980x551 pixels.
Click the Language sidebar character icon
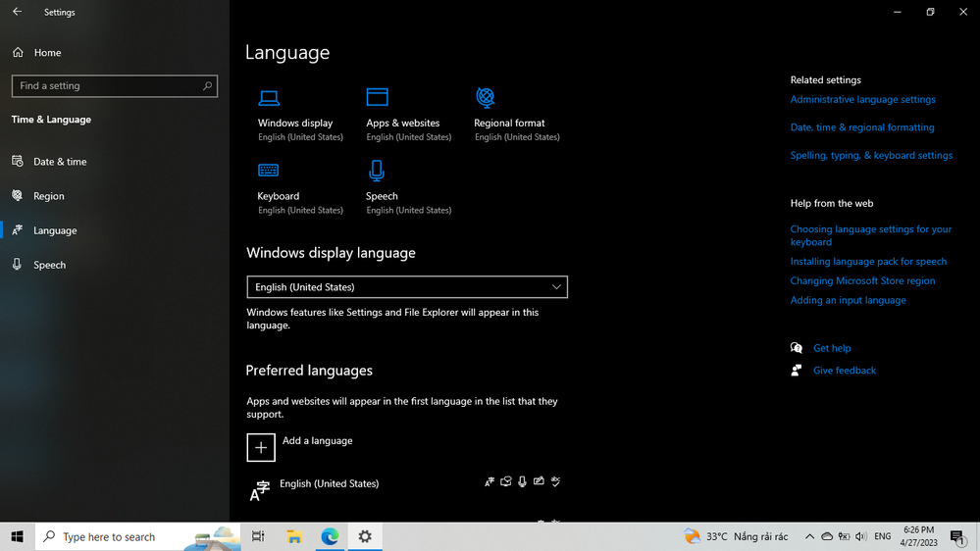[x=18, y=229]
